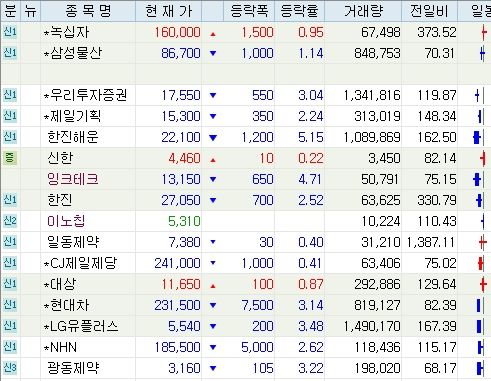Viewport: 491px width, 381px height.
Task: Click the candlestick icon for CJ제일제당
Action: click(480, 263)
